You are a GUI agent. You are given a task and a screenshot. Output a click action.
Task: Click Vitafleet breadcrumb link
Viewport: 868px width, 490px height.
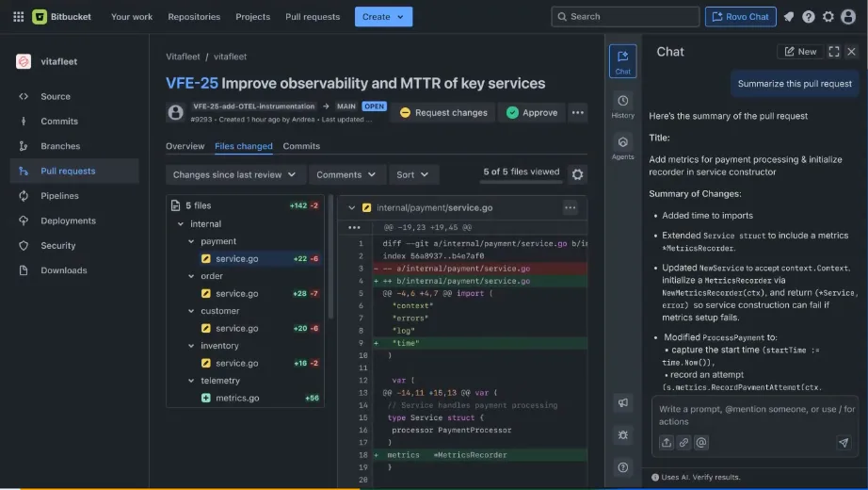pyautogui.click(x=183, y=57)
